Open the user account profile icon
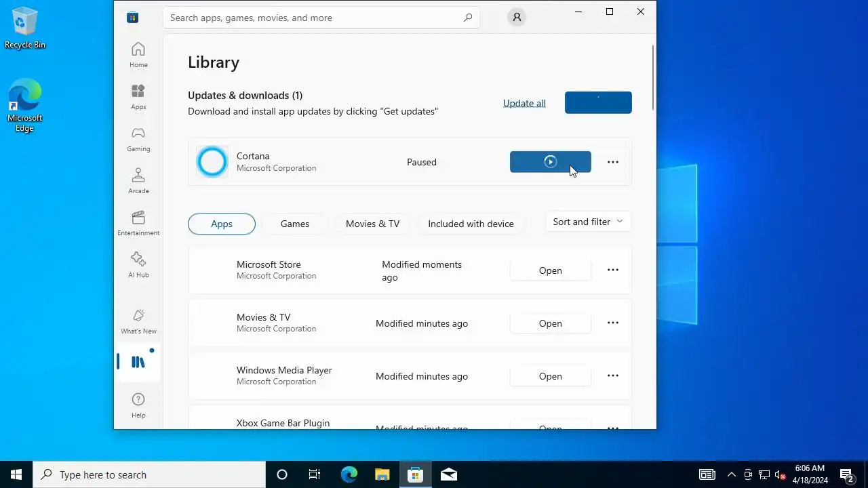The height and width of the screenshot is (488, 868). coord(517,18)
